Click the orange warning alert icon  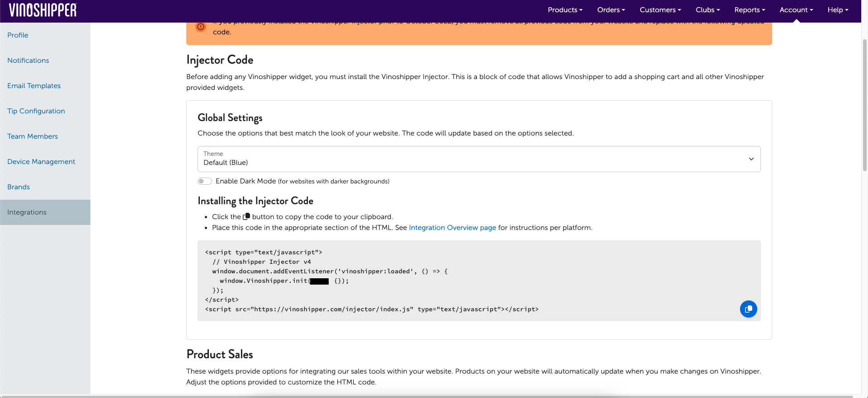[x=201, y=27]
